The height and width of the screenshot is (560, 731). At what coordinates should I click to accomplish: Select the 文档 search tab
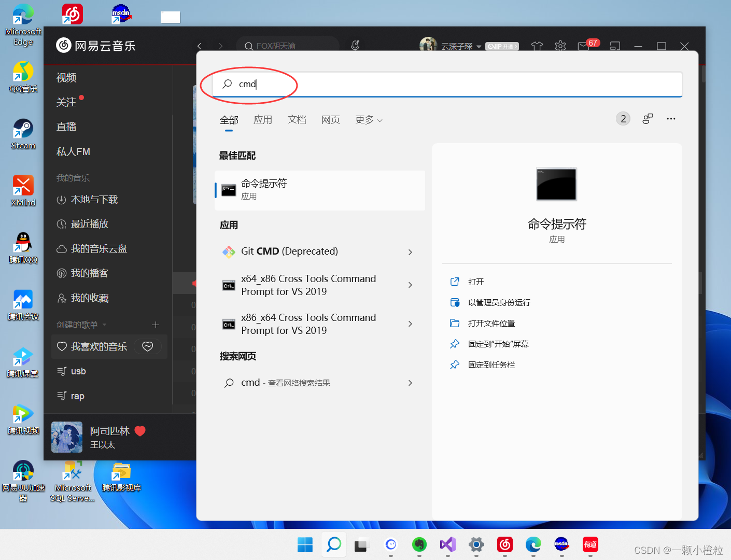pyautogui.click(x=297, y=120)
